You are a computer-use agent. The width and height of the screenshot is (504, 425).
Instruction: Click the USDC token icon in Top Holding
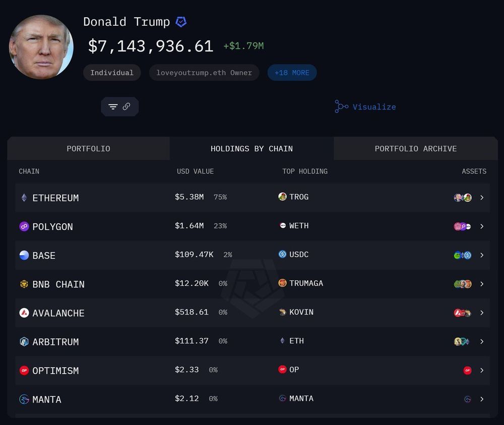(282, 254)
